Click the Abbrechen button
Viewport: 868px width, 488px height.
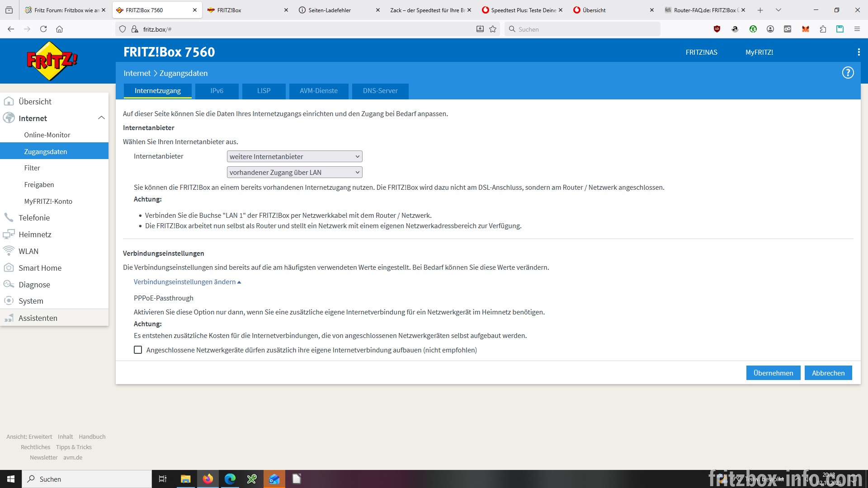pos(828,373)
